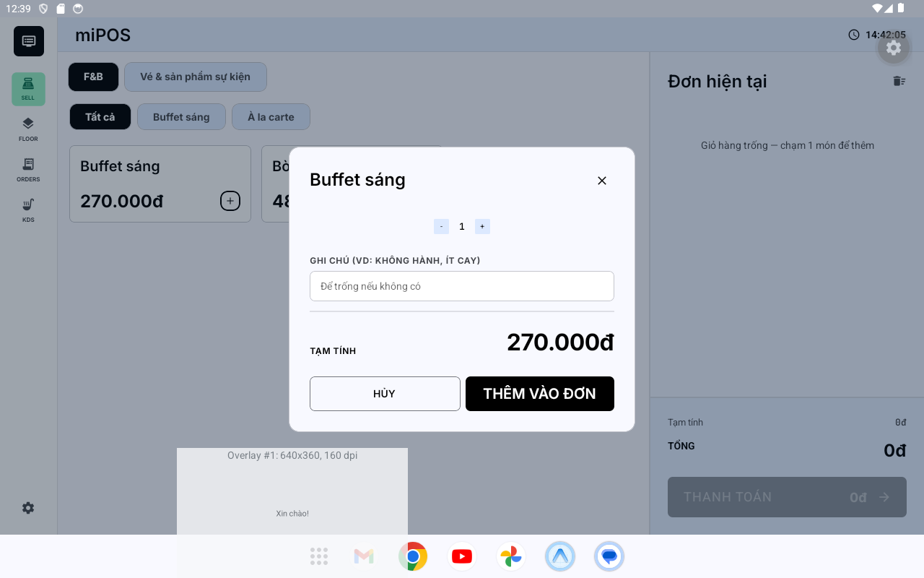Decrease quantity with the minus stepper
Viewport: 924px width, 578px height.
pos(442,226)
